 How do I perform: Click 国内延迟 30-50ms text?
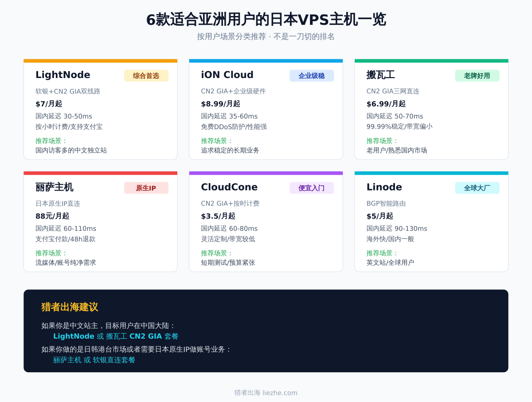pos(64,116)
